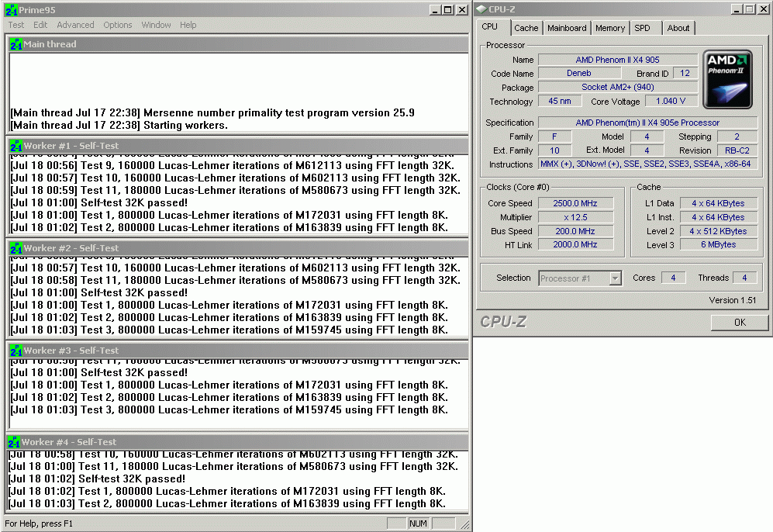Click the Prime95 title bar icon
The image size is (773, 532).
pyautogui.click(x=12, y=10)
